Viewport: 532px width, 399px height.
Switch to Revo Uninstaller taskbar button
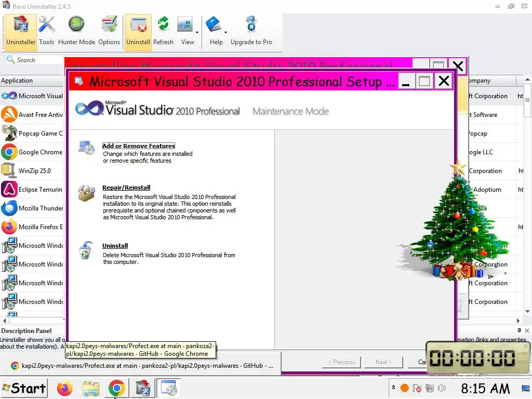143,389
